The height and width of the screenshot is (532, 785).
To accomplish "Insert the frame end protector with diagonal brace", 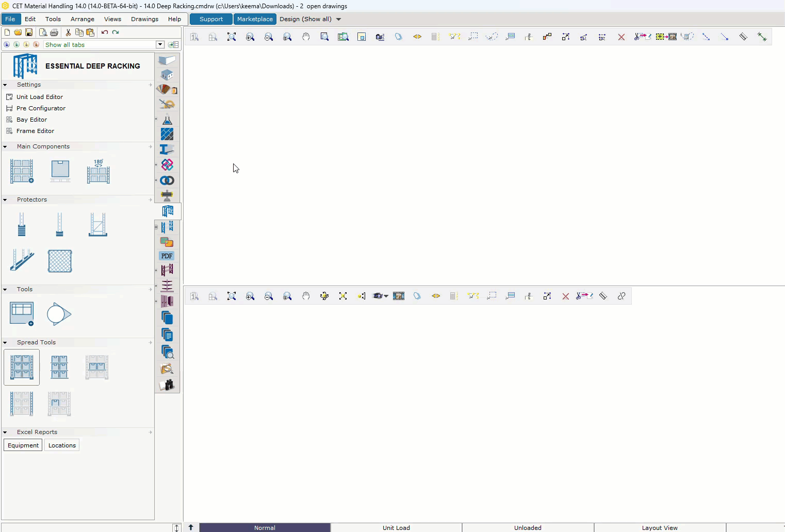I will click(97, 224).
